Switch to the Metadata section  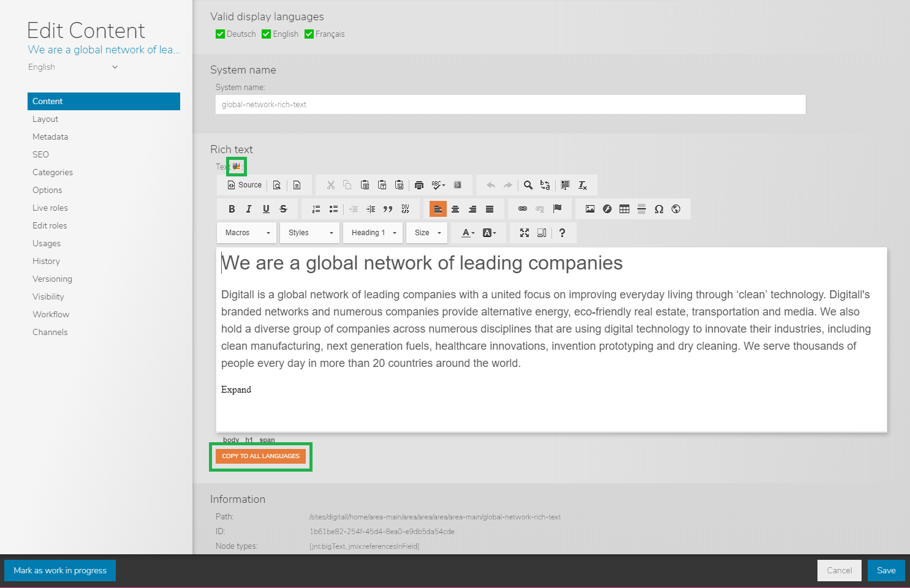pos(50,137)
